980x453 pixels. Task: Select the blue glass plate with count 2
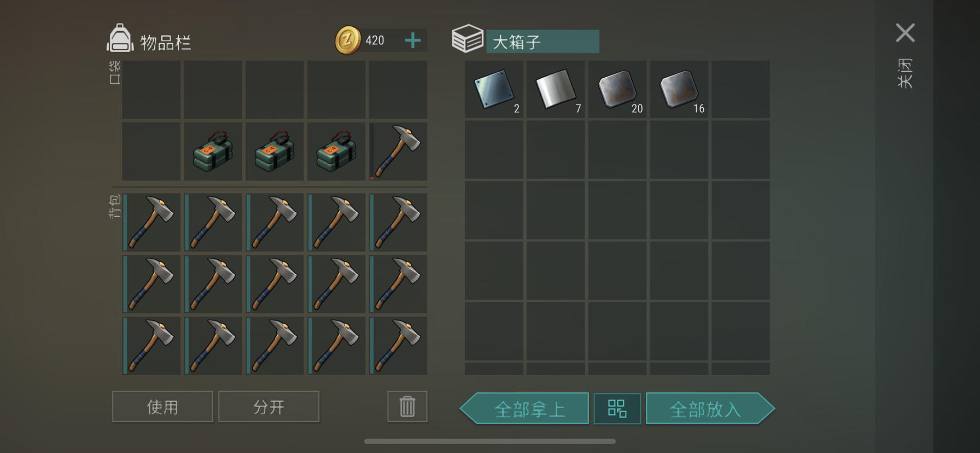coord(494,90)
